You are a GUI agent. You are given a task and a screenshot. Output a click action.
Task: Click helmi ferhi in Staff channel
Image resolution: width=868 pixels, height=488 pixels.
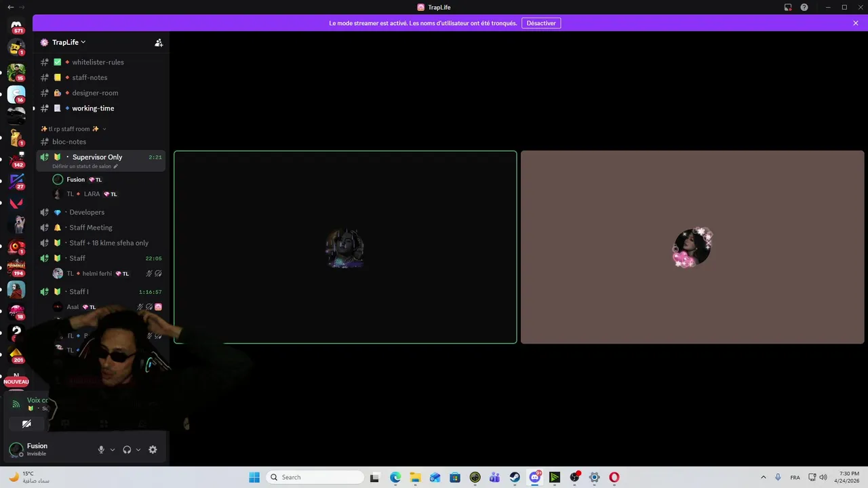(x=107, y=274)
